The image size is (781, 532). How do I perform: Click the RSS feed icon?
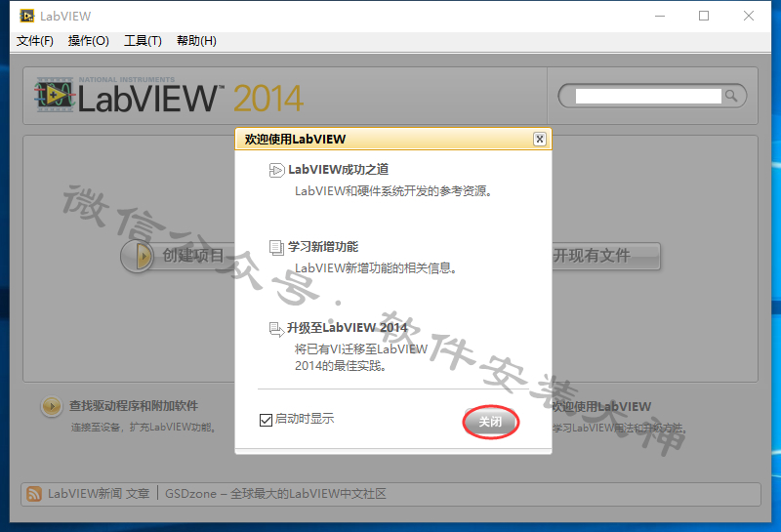(34, 494)
